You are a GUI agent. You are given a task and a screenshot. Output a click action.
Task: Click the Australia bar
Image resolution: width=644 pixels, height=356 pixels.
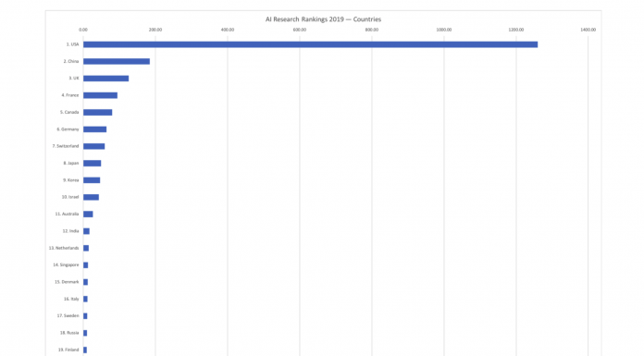click(88, 215)
